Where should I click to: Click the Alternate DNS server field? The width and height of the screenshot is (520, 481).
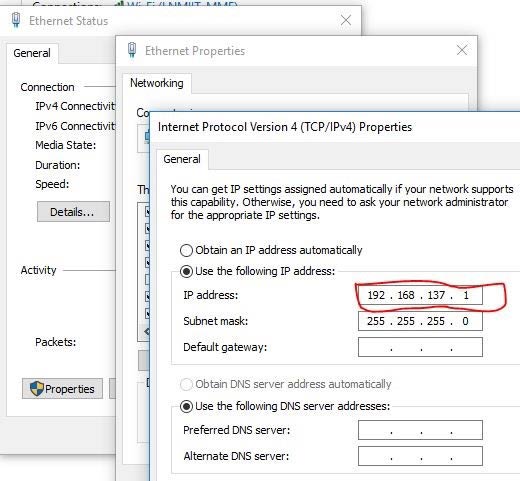(420, 456)
